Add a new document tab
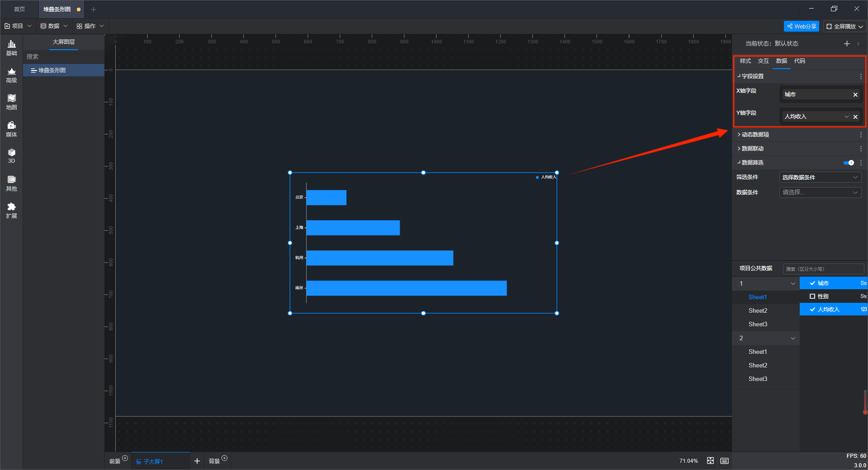 point(94,9)
